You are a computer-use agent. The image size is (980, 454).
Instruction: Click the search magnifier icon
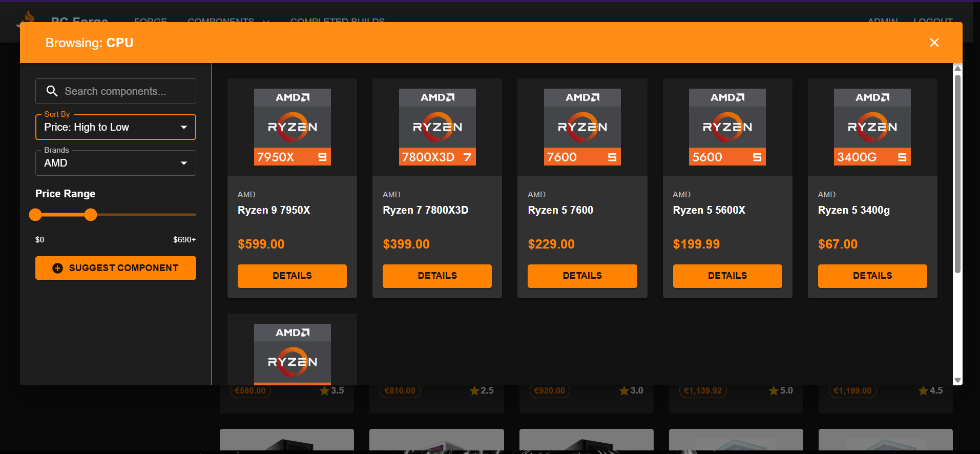(52, 91)
